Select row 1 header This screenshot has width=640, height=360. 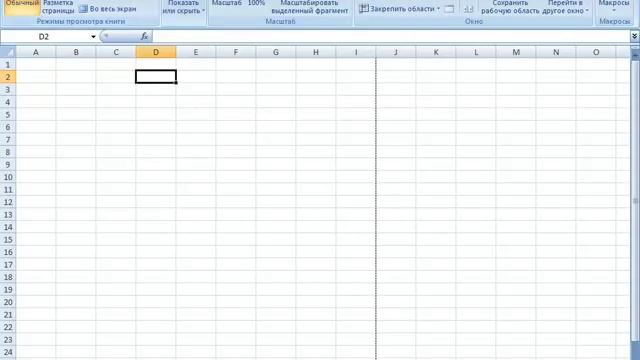(8, 64)
